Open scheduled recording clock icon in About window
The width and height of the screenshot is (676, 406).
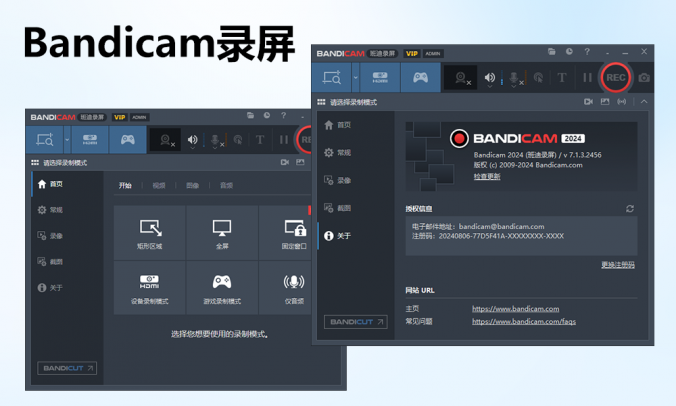pyautogui.click(x=569, y=52)
